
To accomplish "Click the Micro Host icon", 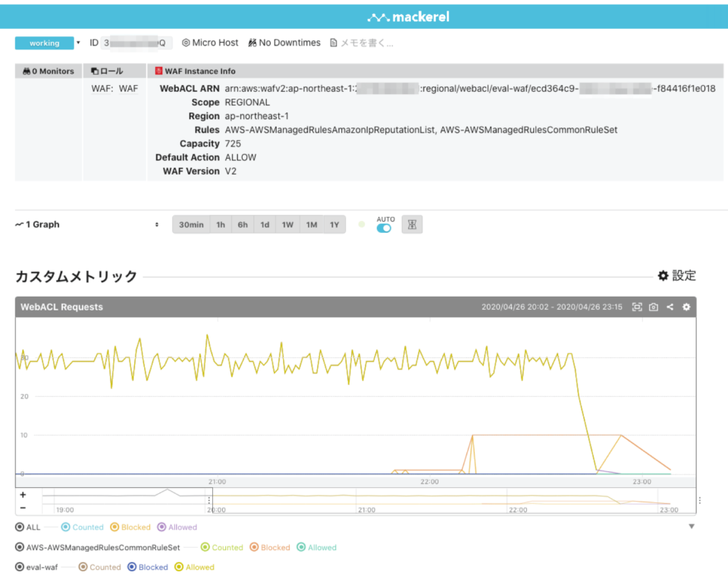I will click(x=186, y=42).
